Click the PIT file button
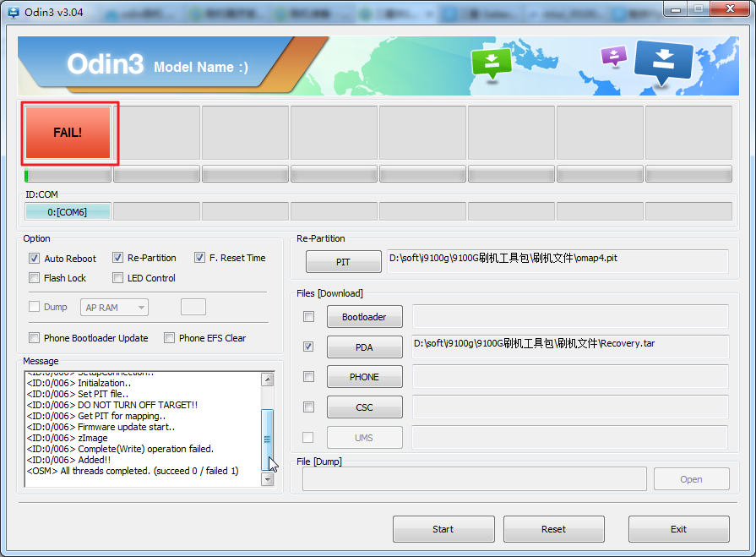Image resolution: width=756 pixels, height=557 pixels. point(343,262)
